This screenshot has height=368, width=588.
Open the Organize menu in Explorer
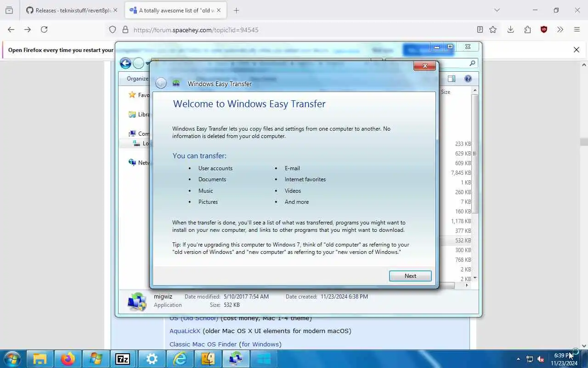click(x=137, y=79)
